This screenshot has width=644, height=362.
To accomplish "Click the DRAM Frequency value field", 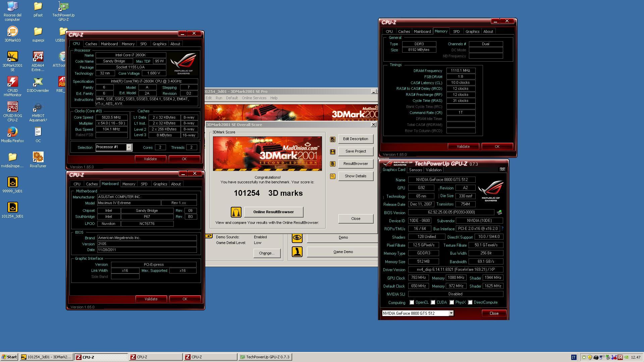I will coord(461,70).
